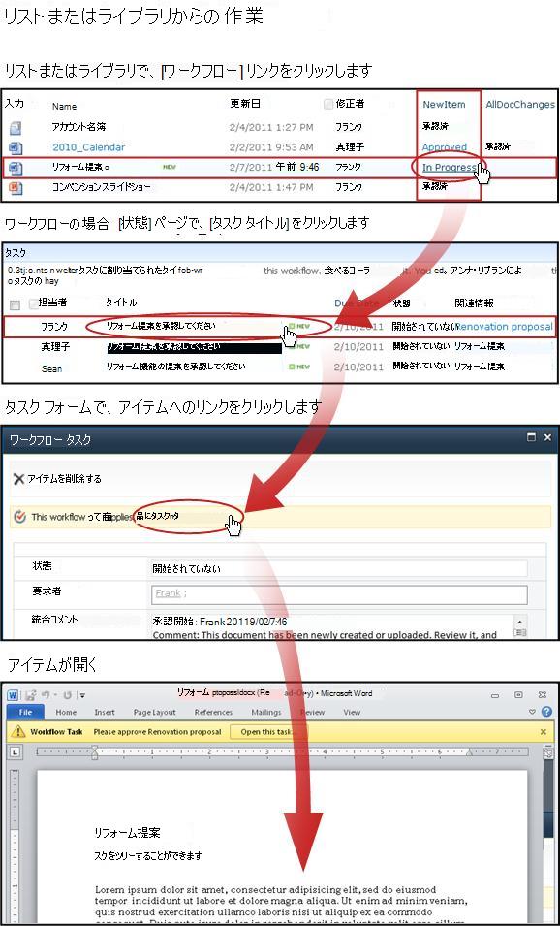Click the Approved status for 2010_Calendar
Viewport: 560px width, 926px height.
click(445, 147)
